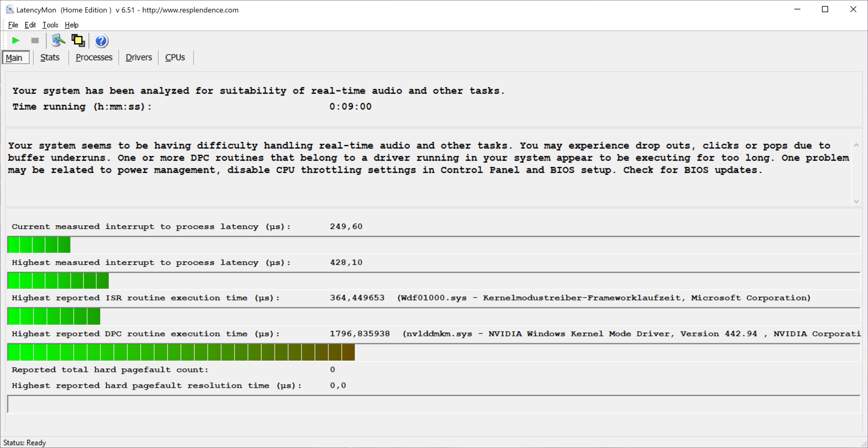
Task: Click 'Highest reported hard pagefault resolution time' label
Action: (156, 386)
